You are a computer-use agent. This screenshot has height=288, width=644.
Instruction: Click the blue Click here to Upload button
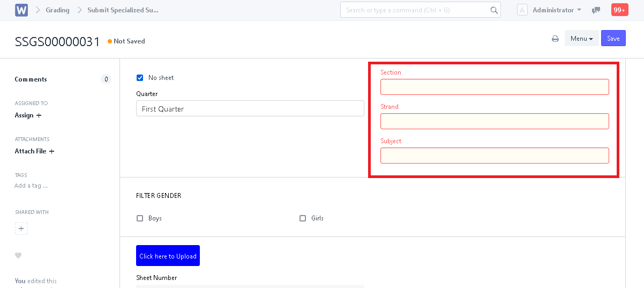[x=168, y=256]
